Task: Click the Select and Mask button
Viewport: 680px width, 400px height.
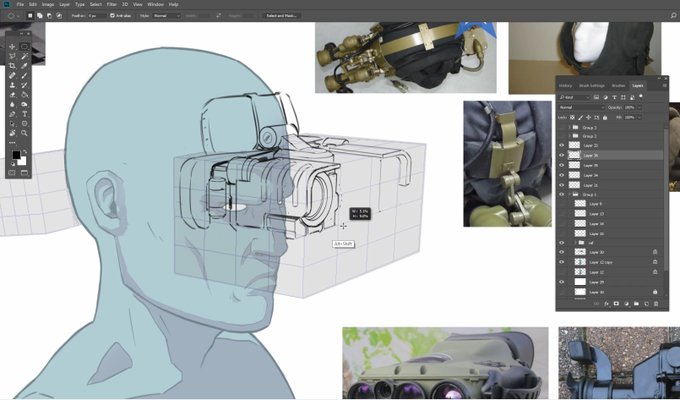Action: point(281,16)
